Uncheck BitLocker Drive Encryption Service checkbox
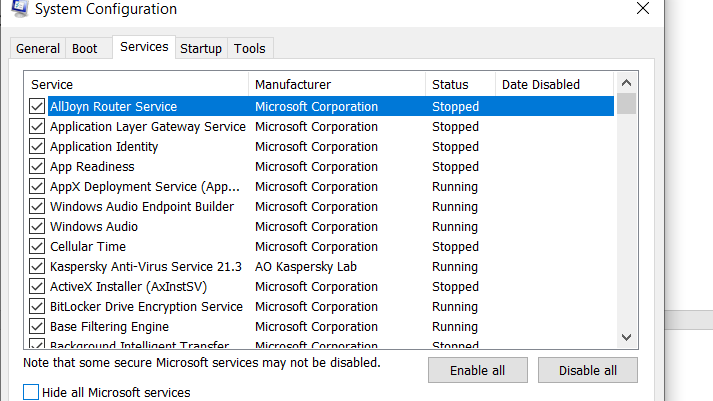This screenshot has width=713, height=401. point(37,306)
